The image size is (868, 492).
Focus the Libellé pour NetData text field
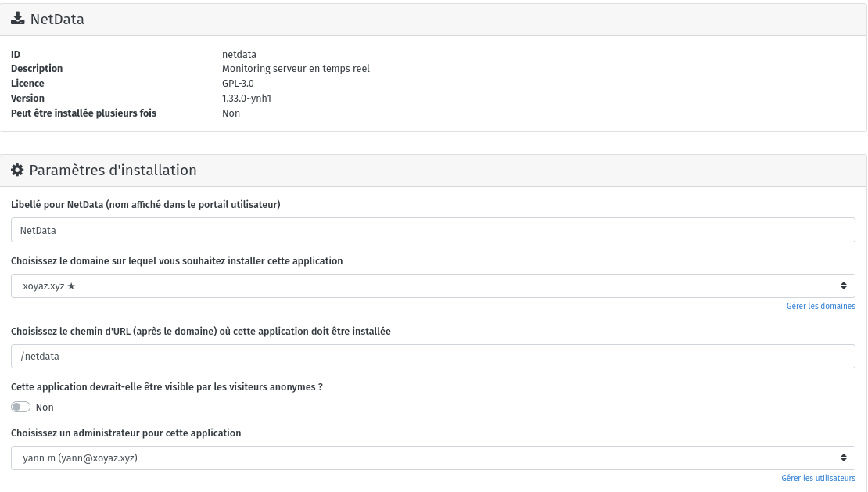click(x=433, y=231)
